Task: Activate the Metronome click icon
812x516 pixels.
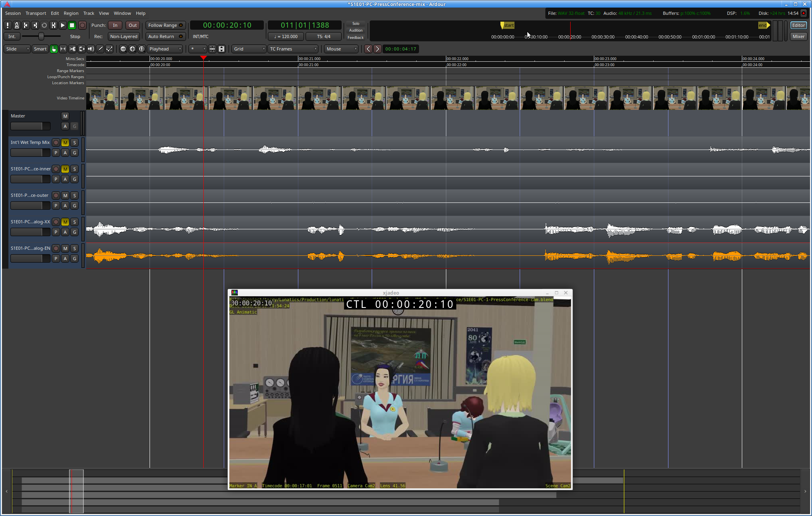Action: [x=16, y=25]
